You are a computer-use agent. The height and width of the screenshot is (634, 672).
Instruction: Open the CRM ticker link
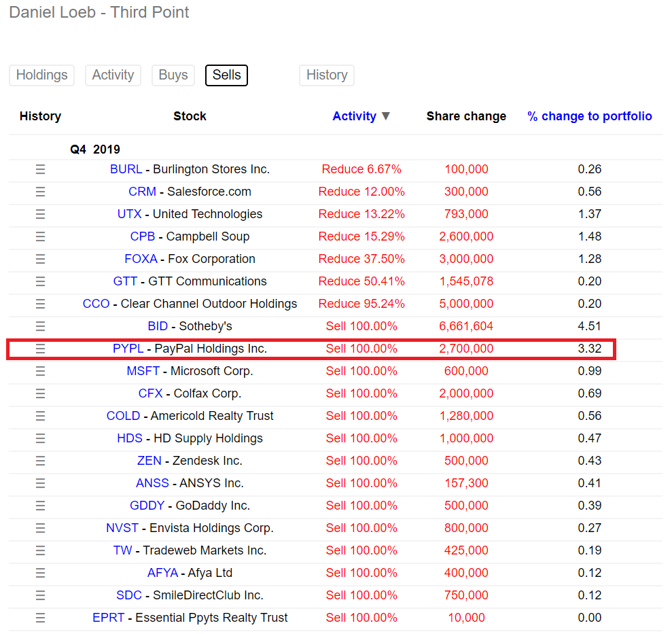[142, 192]
